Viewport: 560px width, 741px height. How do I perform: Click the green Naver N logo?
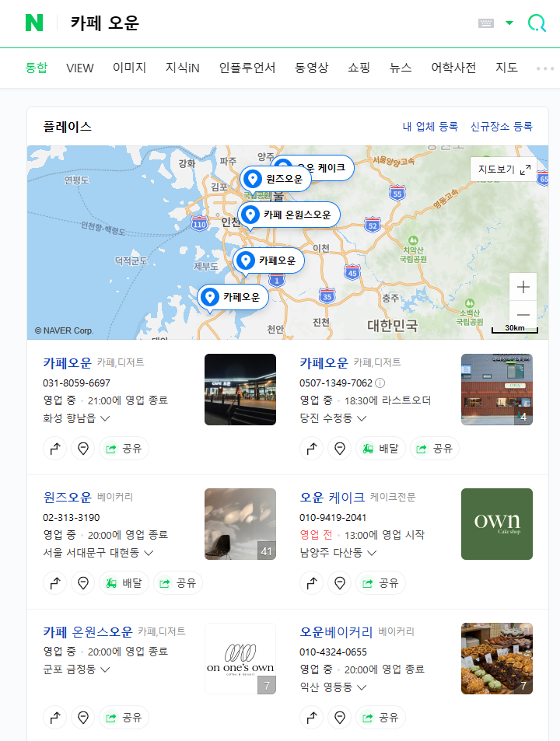(34, 23)
